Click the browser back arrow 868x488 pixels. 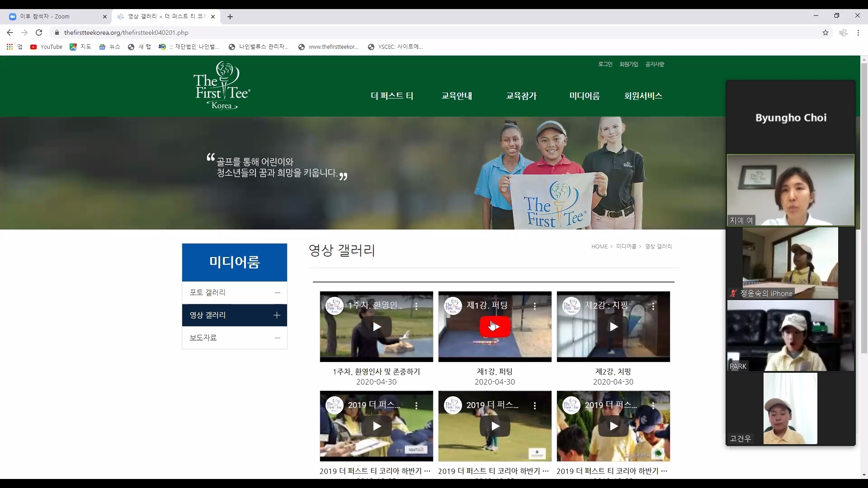coord(10,33)
